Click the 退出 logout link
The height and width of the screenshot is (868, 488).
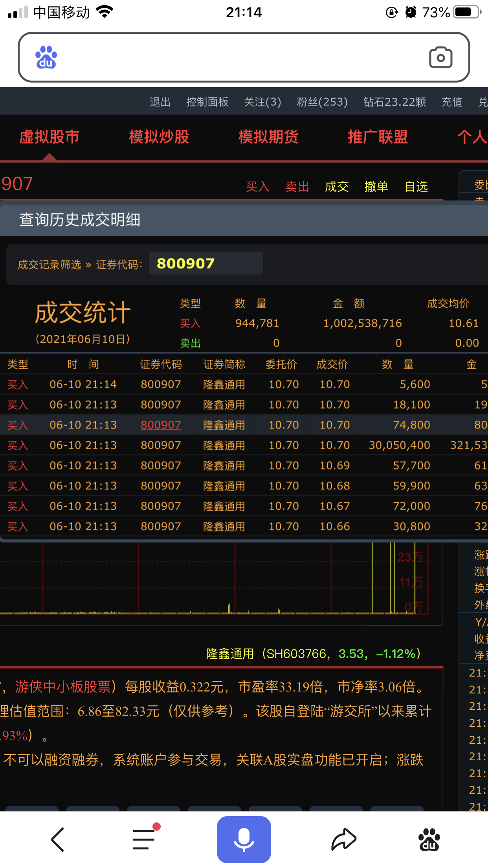[160, 102]
